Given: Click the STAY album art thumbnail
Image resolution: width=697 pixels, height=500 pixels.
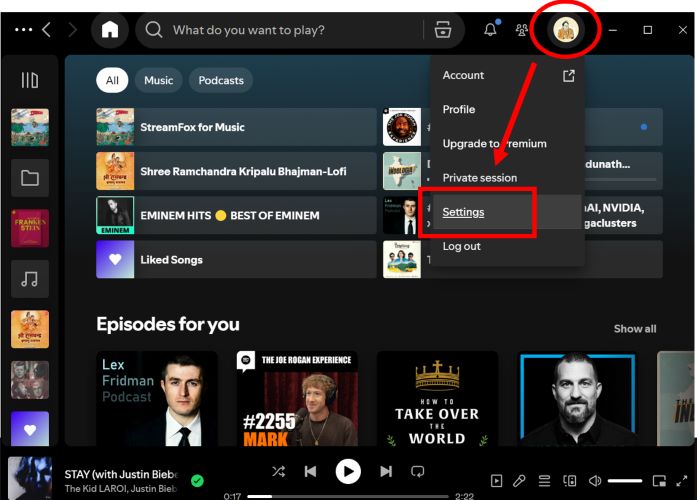Looking at the screenshot, I should (30, 478).
